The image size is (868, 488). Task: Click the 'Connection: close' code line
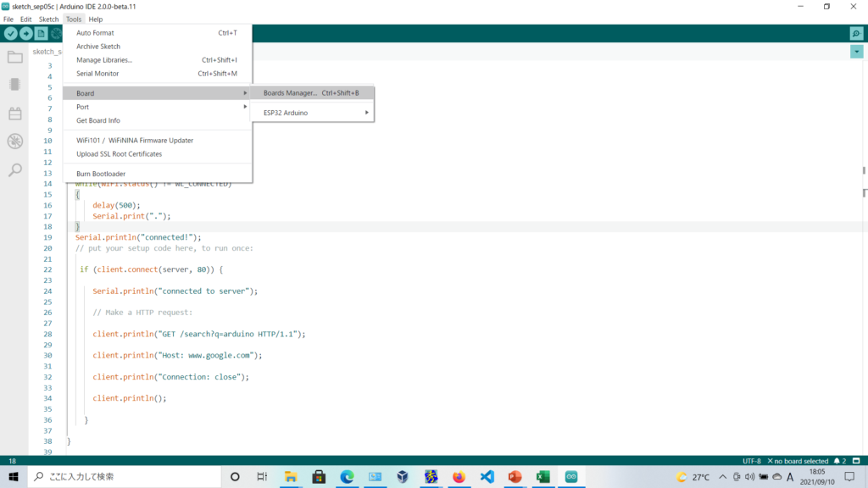click(x=170, y=377)
